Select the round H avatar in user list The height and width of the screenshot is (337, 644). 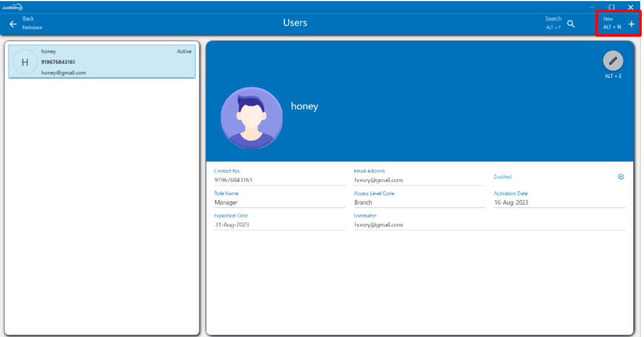point(25,62)
